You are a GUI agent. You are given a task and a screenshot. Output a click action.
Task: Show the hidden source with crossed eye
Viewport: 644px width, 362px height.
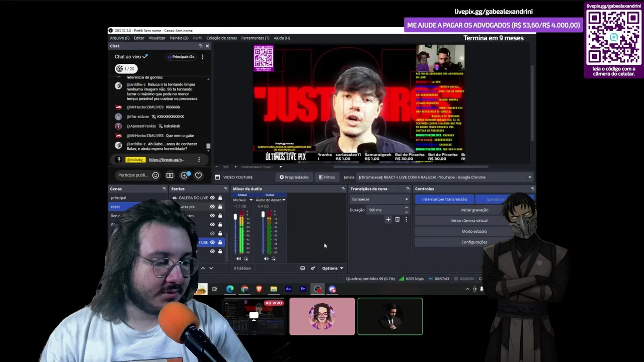click(212, 233)
